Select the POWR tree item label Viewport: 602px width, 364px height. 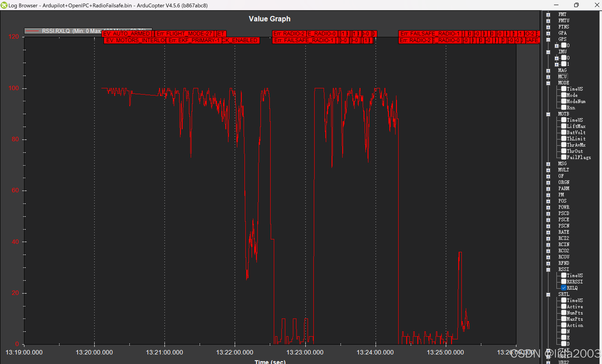[564, 207]
